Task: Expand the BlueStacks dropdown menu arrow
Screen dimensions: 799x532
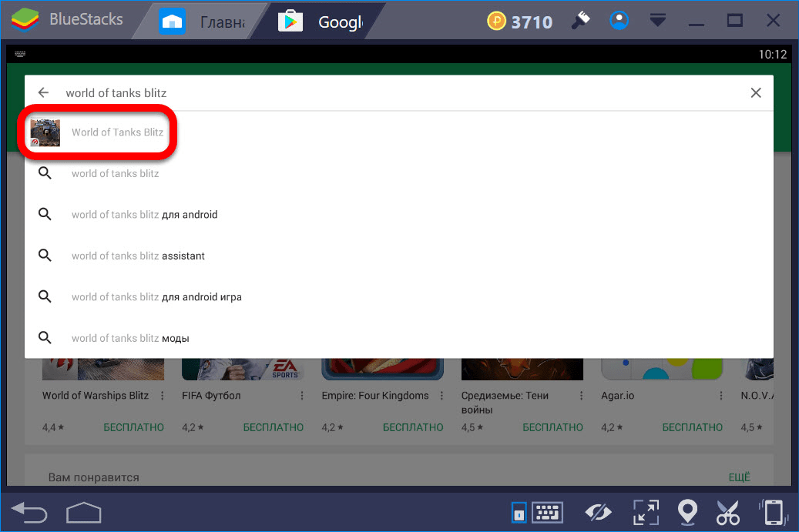Action: pos(657,21)
